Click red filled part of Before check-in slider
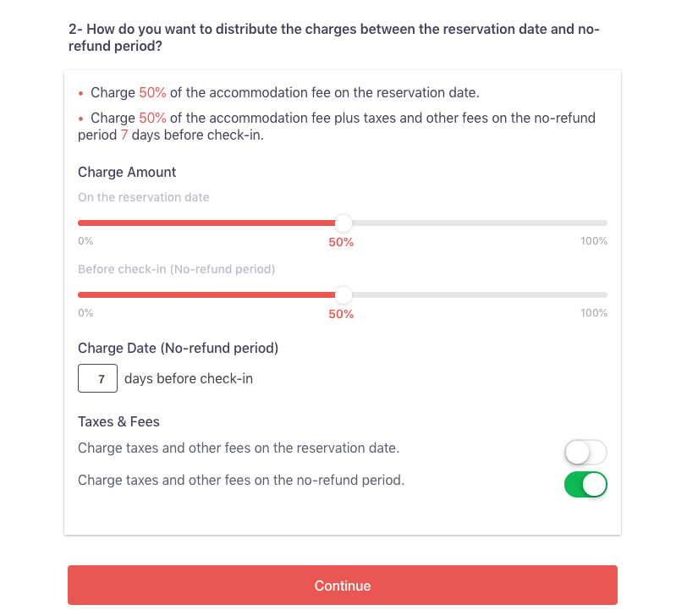The width and height of the screenshot is (687, 616). 206,294
